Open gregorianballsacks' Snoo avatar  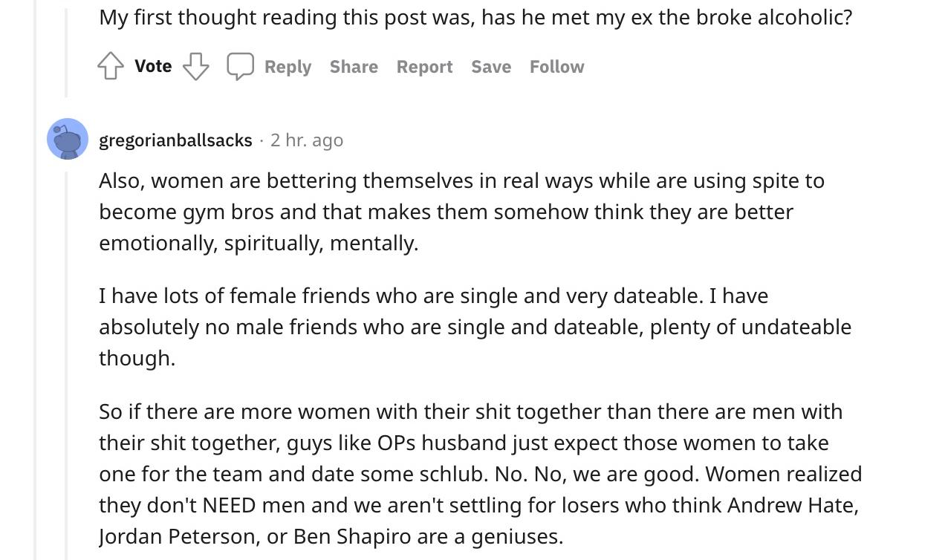(68, 139)
